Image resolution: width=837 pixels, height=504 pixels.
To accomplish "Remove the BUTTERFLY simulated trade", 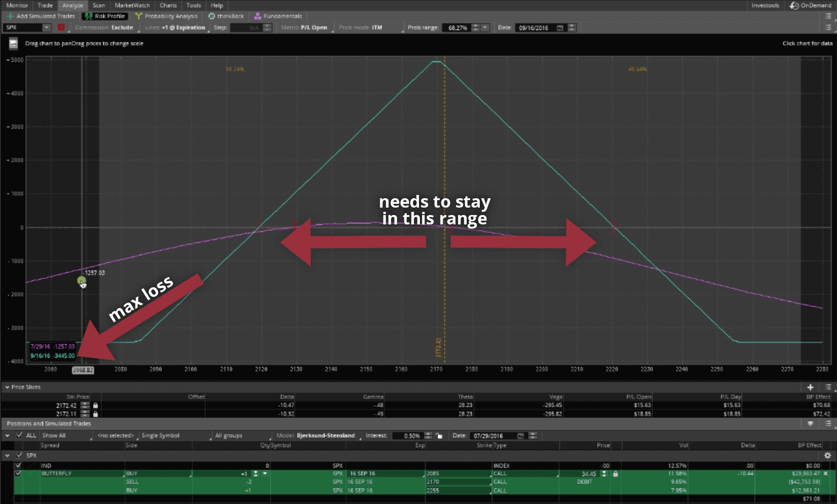I will tap(825, 474).
